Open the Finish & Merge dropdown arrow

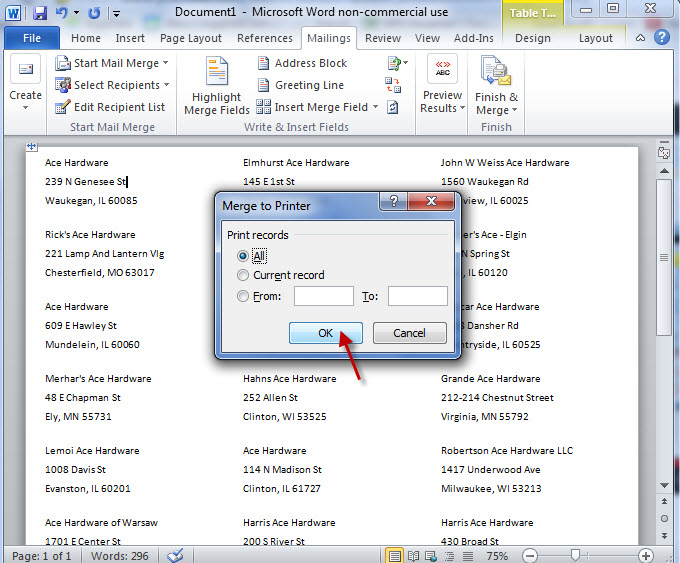[514, 110]
